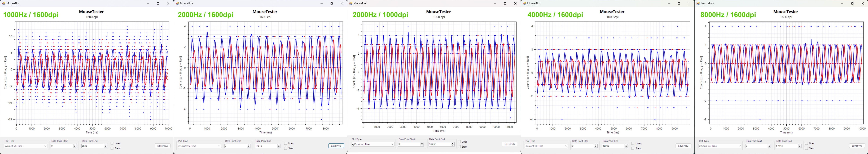This screenshot has width=868, height=154.
Task: Open the xyCount vs. Time dropdown in the 8000Hz window
Action: coord(720,146)
